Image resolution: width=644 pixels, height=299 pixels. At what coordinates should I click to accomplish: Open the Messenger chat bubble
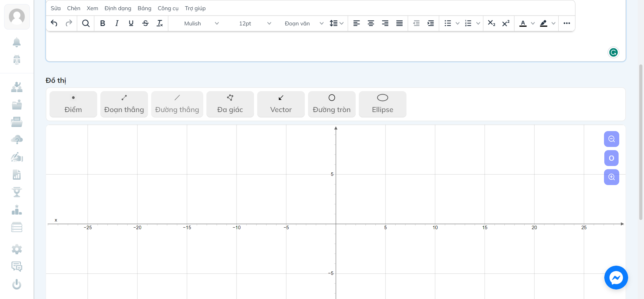tap(616, 278)
